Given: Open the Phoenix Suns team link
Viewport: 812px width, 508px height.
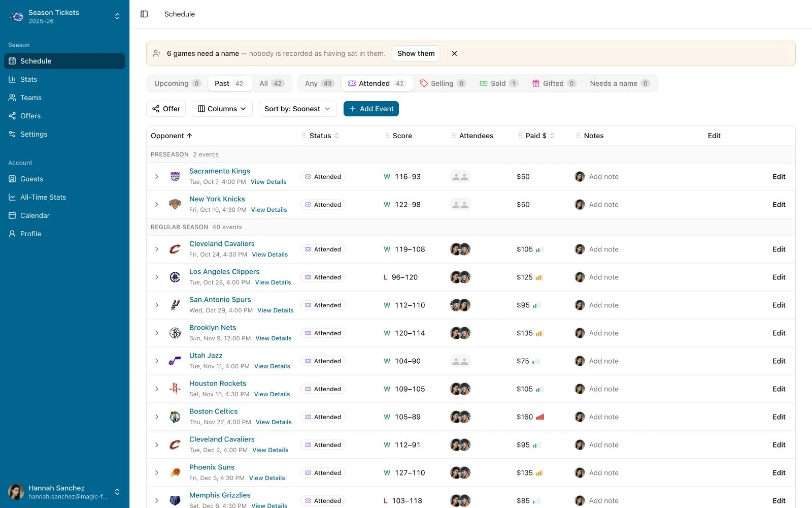Looking at the screenshot, I should [x=212, y=467].
